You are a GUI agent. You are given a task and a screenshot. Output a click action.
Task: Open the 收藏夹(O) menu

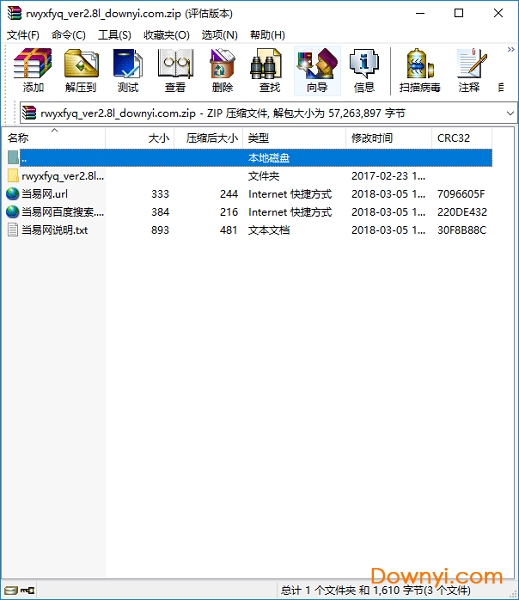(x=166, y=35)
